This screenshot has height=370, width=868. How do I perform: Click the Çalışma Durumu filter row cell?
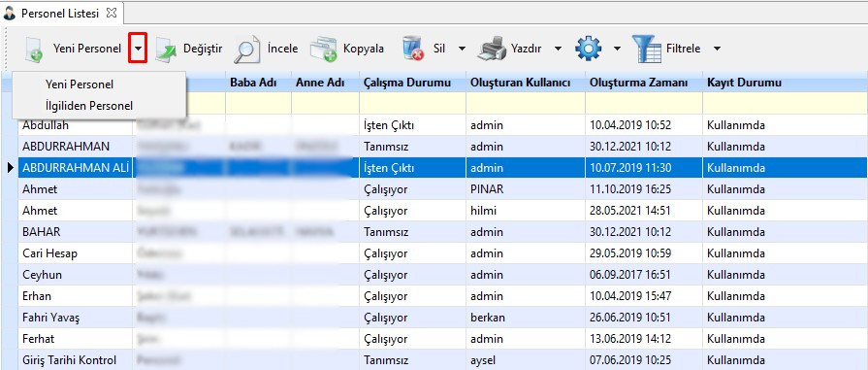click(412, 103)
